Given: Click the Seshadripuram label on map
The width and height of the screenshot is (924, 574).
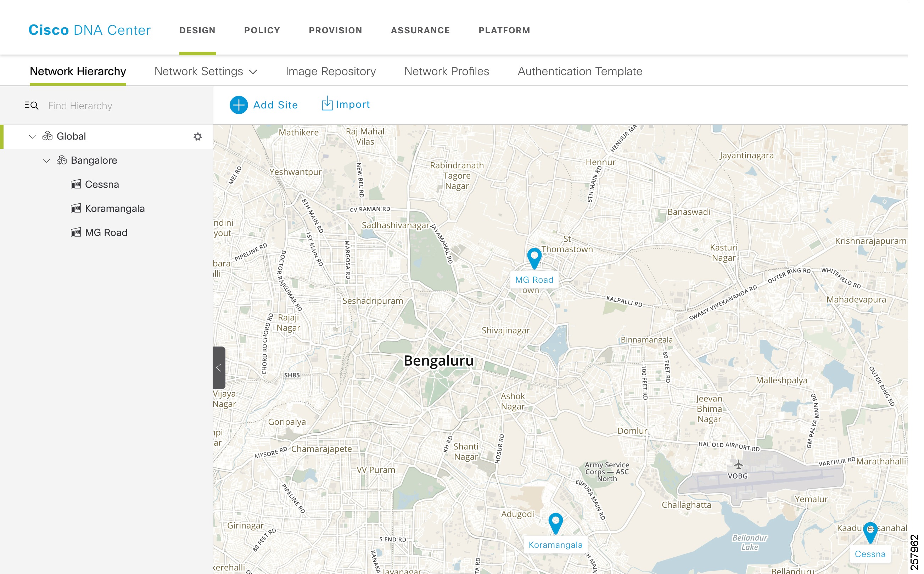Looking at the screenshot, I should coord(373,301).
